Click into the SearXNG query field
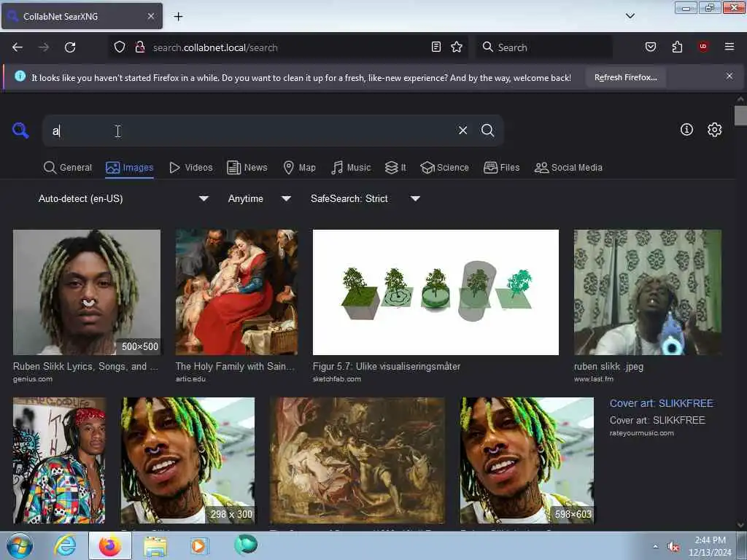 click(x=248, y=131)
